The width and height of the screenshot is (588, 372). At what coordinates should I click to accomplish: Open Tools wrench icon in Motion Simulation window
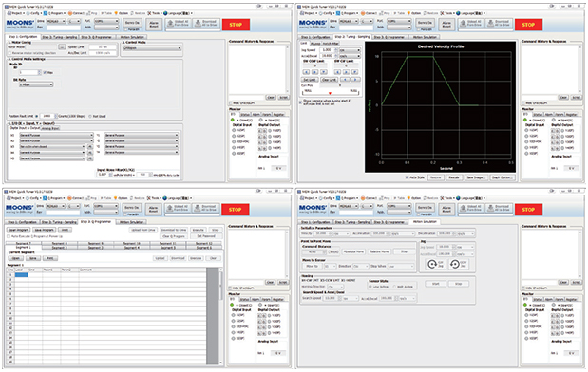pos(443,198)
